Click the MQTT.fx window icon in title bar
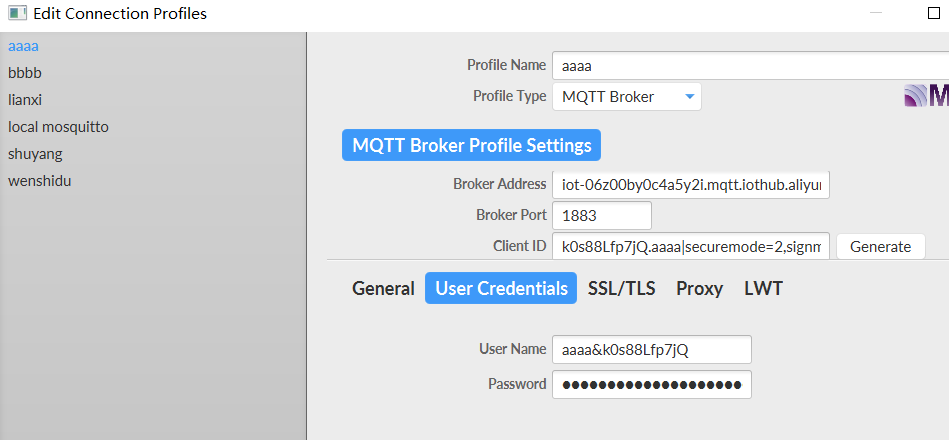Image resolution: width=949 pixels, height=440 pixels. [x=17, y=15]
